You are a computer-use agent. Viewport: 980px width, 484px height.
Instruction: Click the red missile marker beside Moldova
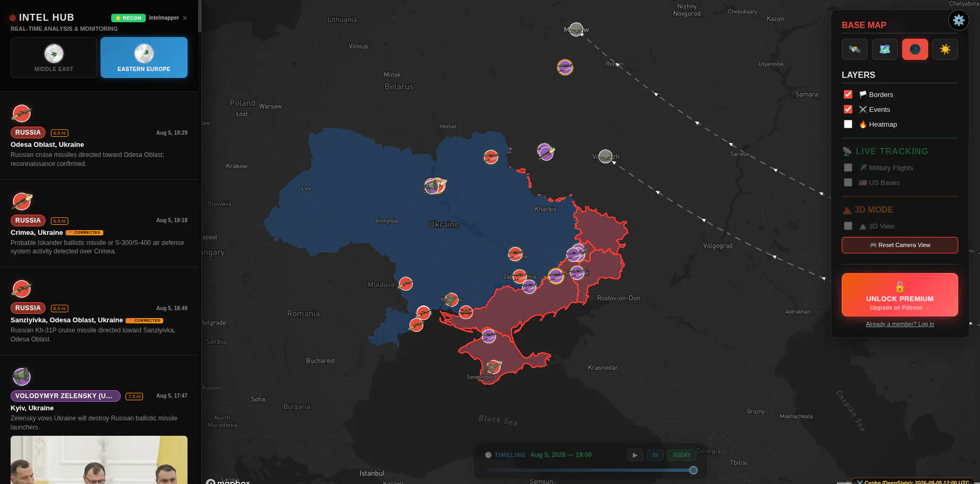click(406, 284)
